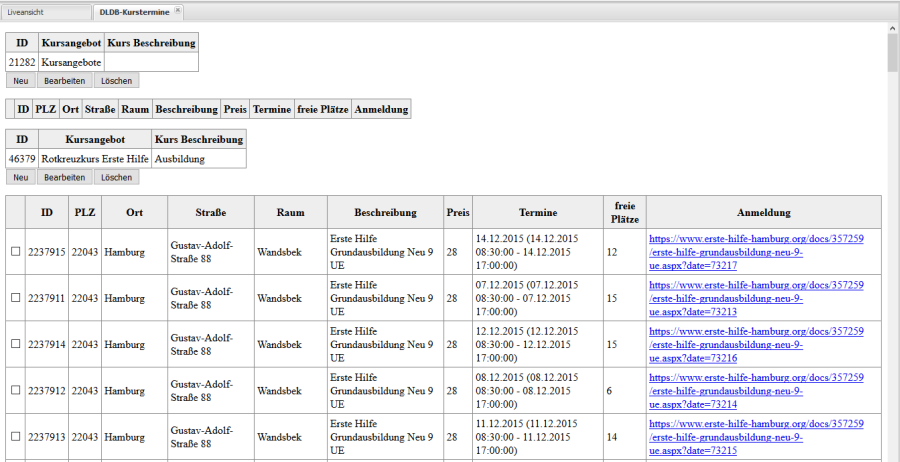Switch to the Liveansicht tab
The width and height of the screenshot is (900, 462).
[x=45, y=11]
